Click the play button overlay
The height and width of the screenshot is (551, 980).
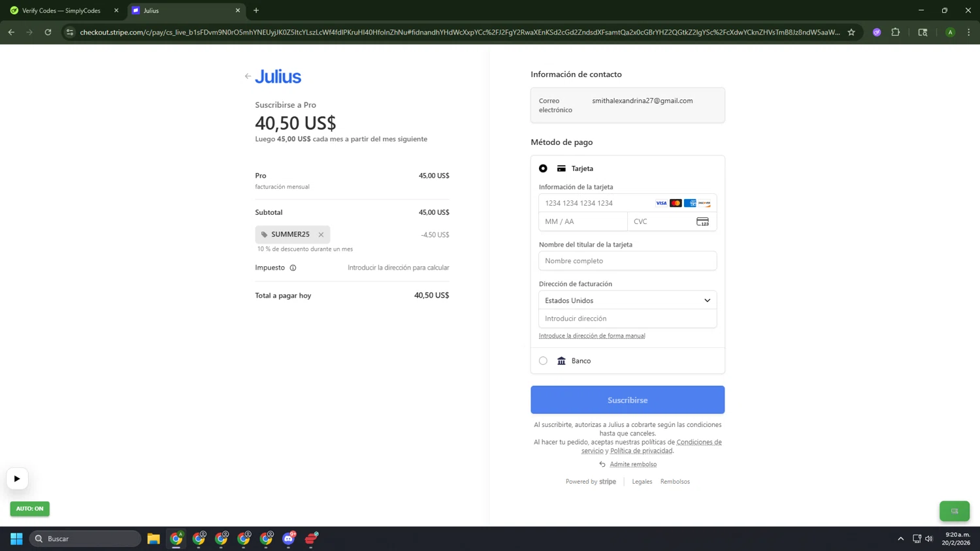tap(17, 479)
